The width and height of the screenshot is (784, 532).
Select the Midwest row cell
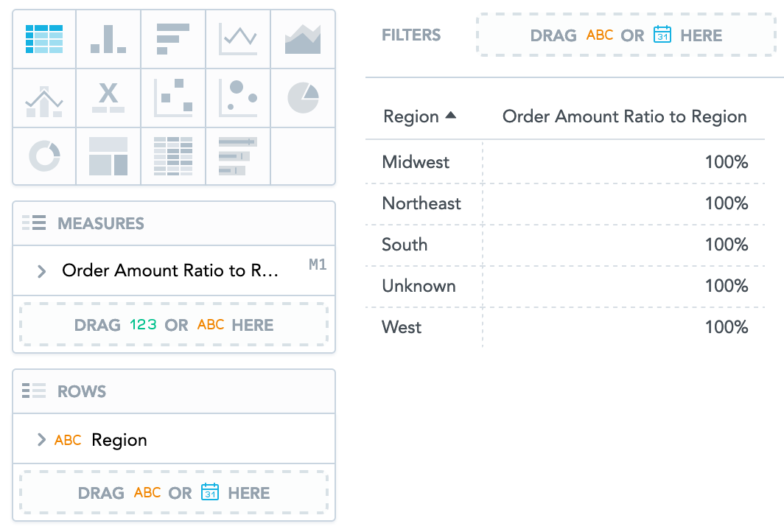pyautogui.click(x=416, y=162)
